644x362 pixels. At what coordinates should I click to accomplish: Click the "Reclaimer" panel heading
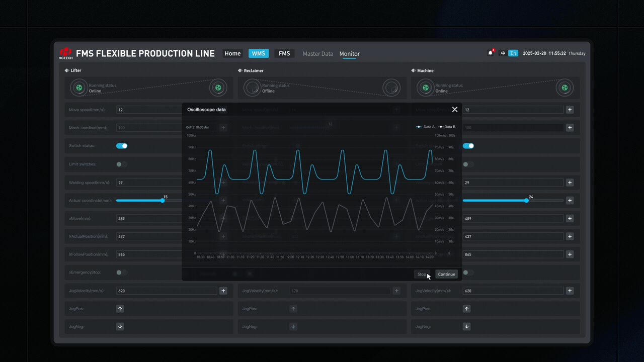click(x=254, y=71)
